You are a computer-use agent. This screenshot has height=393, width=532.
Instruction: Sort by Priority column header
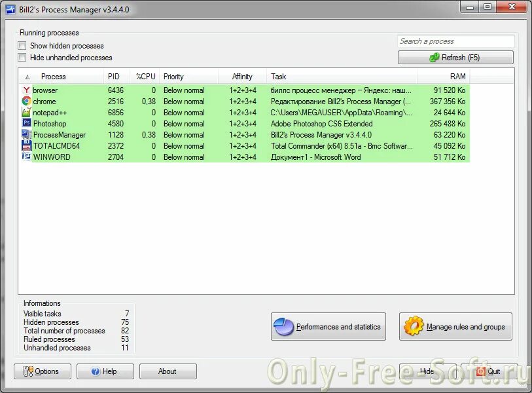pos(188,77)
